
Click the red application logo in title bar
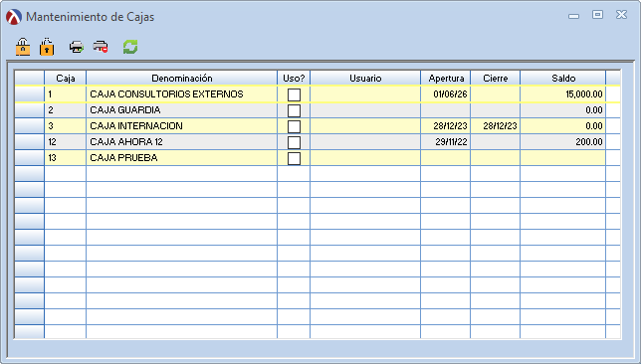tap(14, 17)
